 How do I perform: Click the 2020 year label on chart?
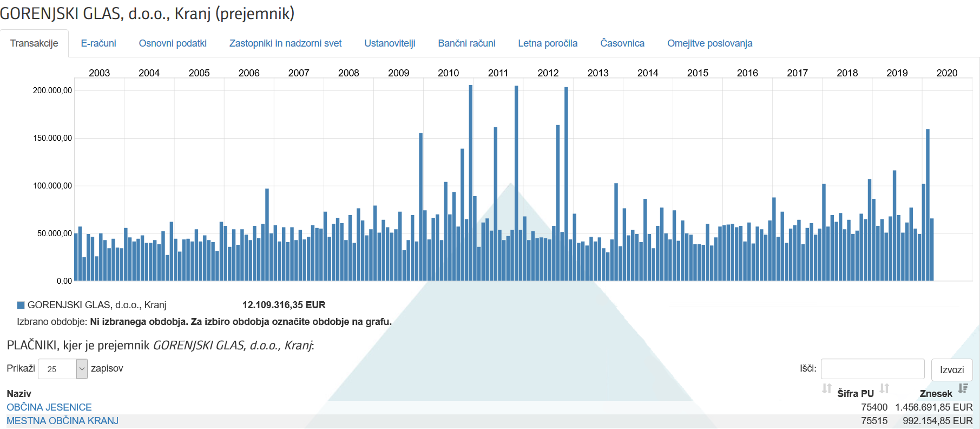[x=947, y=73]
